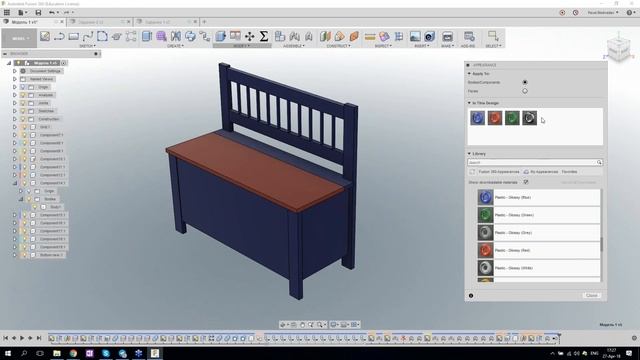This screenshot has height=360, width=640.
Task: Click the Plastic - Glossy (White) library item
Action: point(539,268)
